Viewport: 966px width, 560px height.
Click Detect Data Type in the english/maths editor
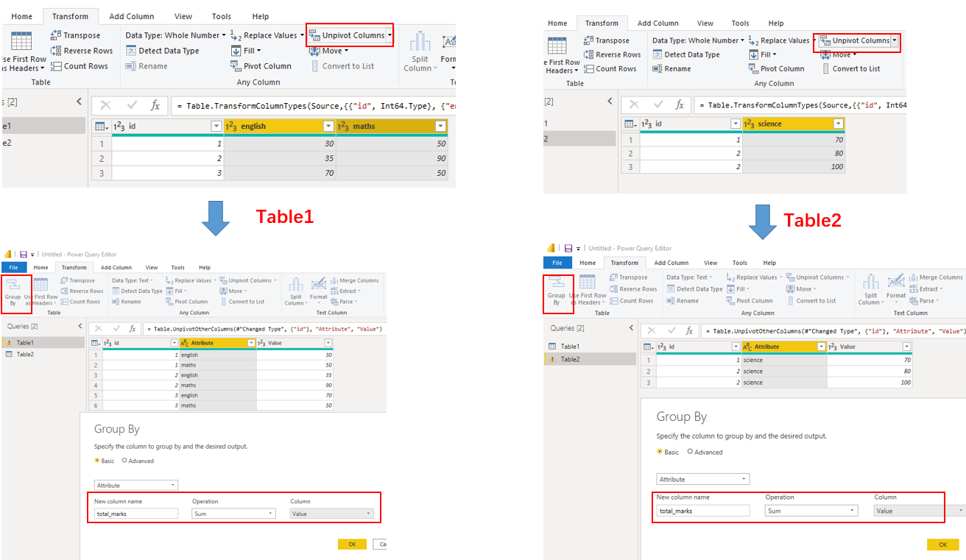tap(162, 51)
